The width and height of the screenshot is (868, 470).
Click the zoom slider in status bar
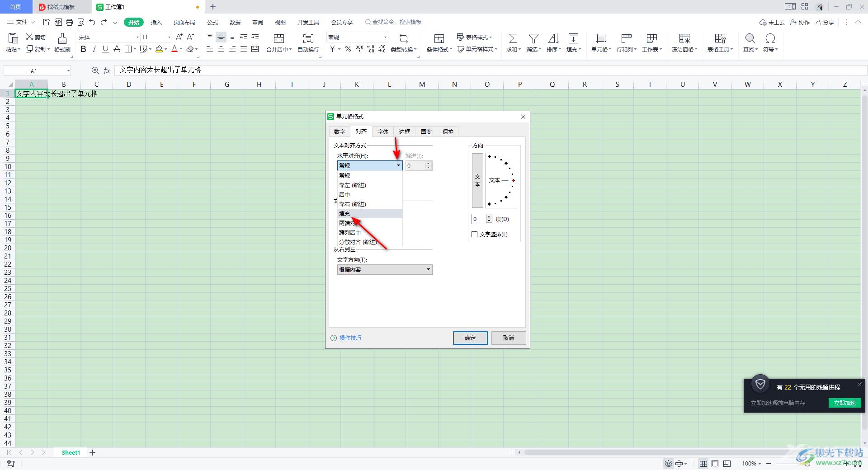[807, 464]
